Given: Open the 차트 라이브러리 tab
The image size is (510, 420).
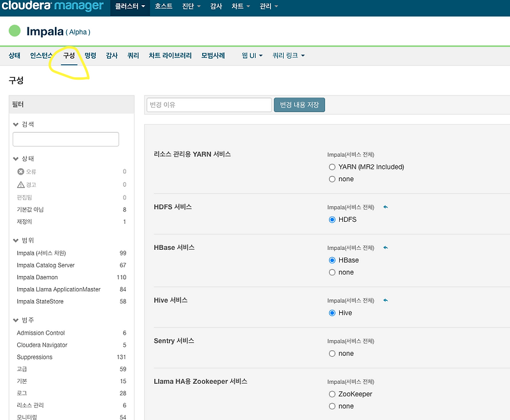Looking at the screenshot, I should point(170,55).
